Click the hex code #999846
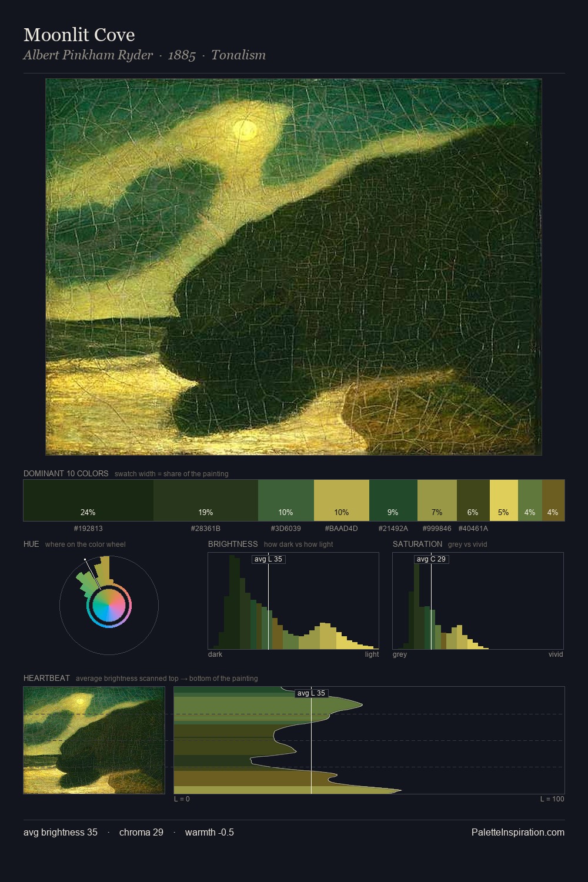The image size is (588, 882). [437, 529]
